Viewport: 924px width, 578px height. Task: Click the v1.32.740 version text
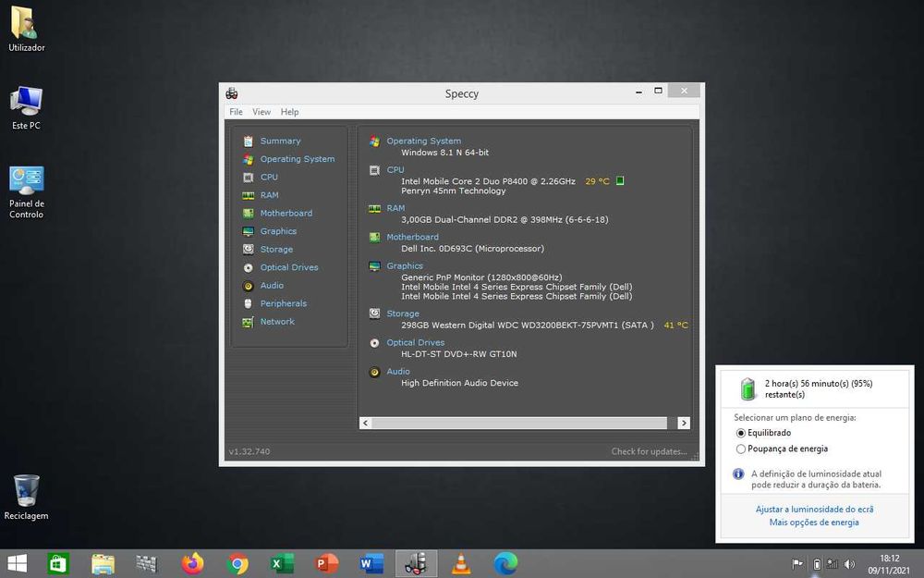pos(249,452)
